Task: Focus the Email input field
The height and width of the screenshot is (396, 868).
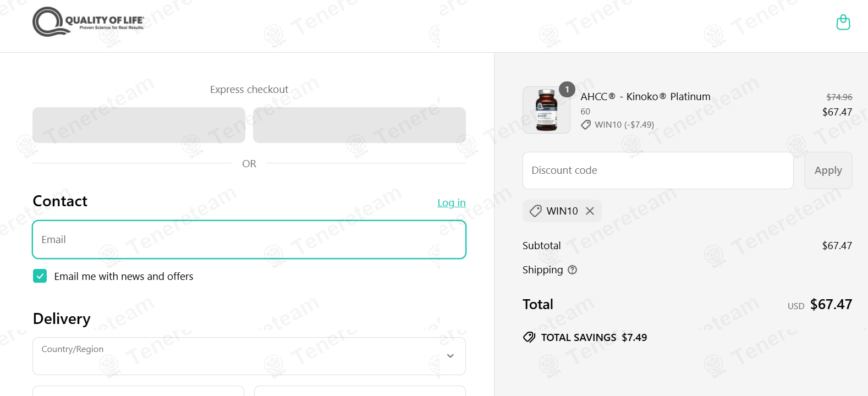Action: tap(249, 240)
